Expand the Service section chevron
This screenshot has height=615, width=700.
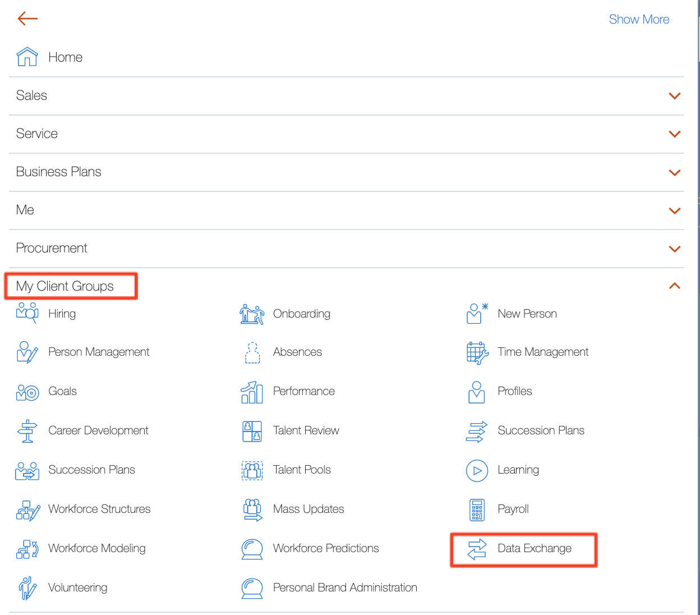[x=674, y=134]
